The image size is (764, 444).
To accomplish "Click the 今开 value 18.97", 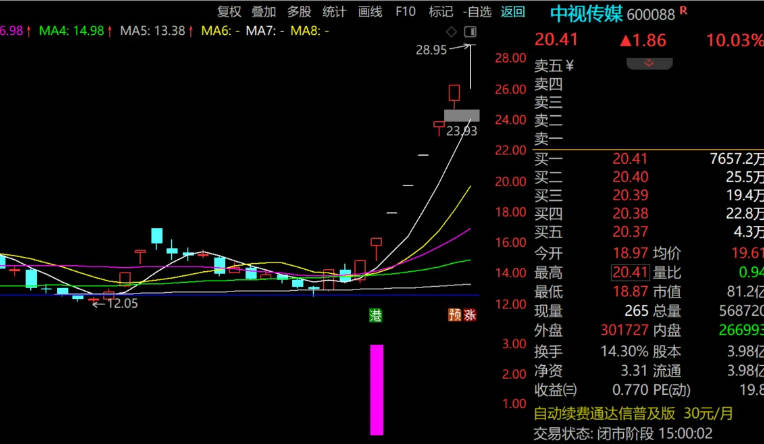I will pos(630,253).
